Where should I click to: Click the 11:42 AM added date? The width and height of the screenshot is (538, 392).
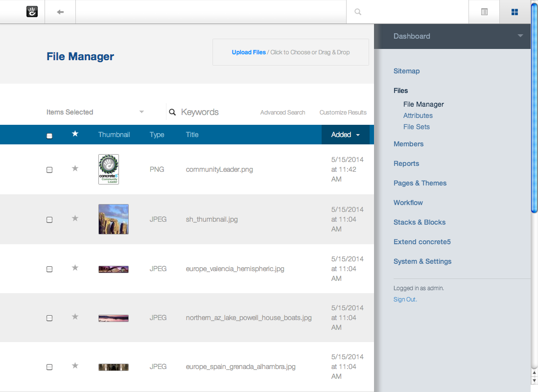tap(347, 169)
